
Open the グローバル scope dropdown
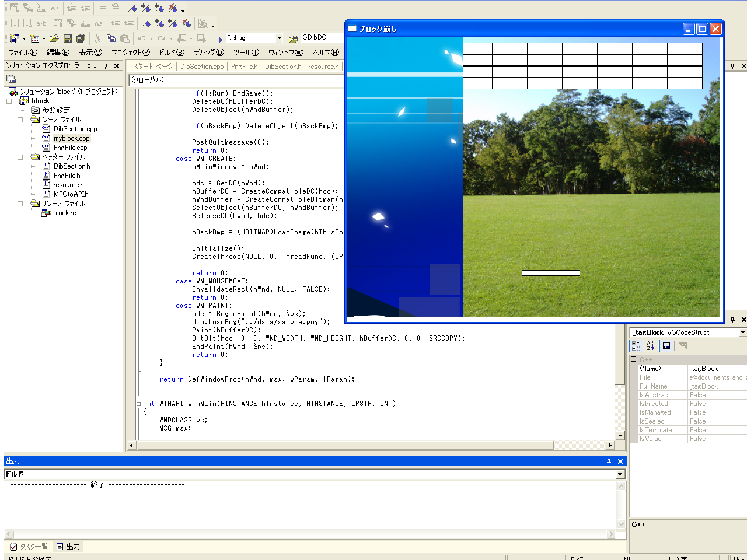(x=236, y=80)
